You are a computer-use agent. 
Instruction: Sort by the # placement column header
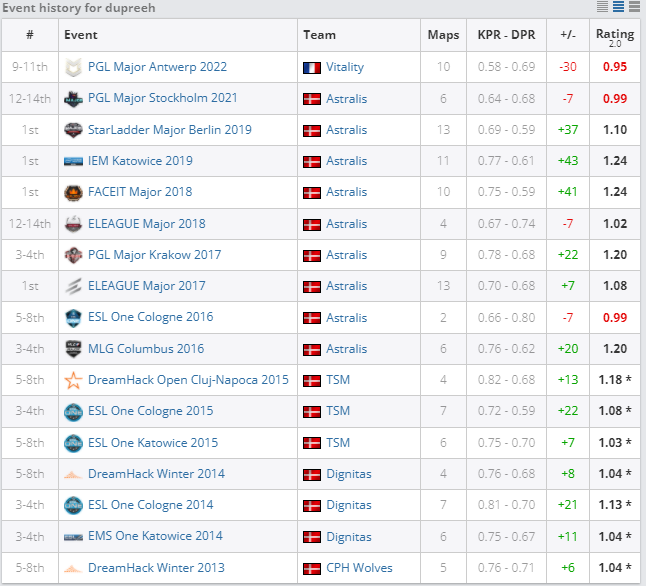click(x=30, y=35)
